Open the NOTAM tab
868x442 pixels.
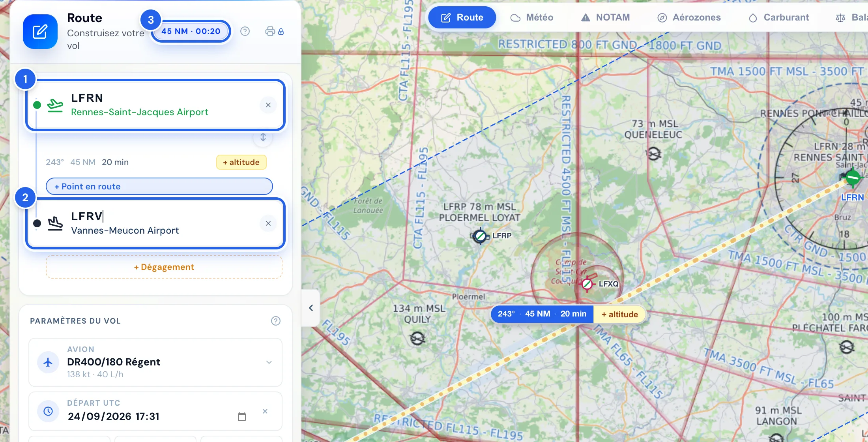coord(606,17)
